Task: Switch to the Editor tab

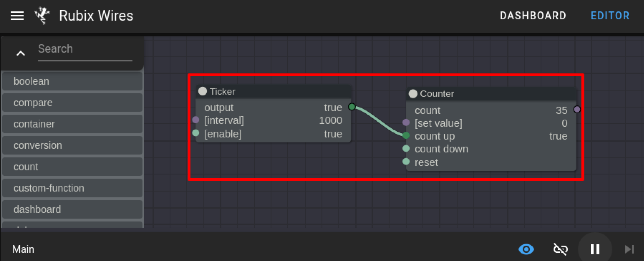Action: [x=610, y=16]
